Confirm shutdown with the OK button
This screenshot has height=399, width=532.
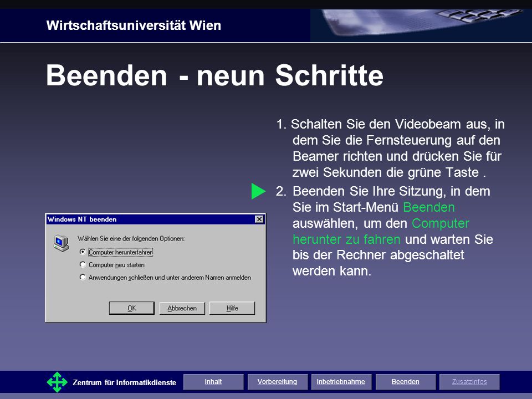(132, 308)
